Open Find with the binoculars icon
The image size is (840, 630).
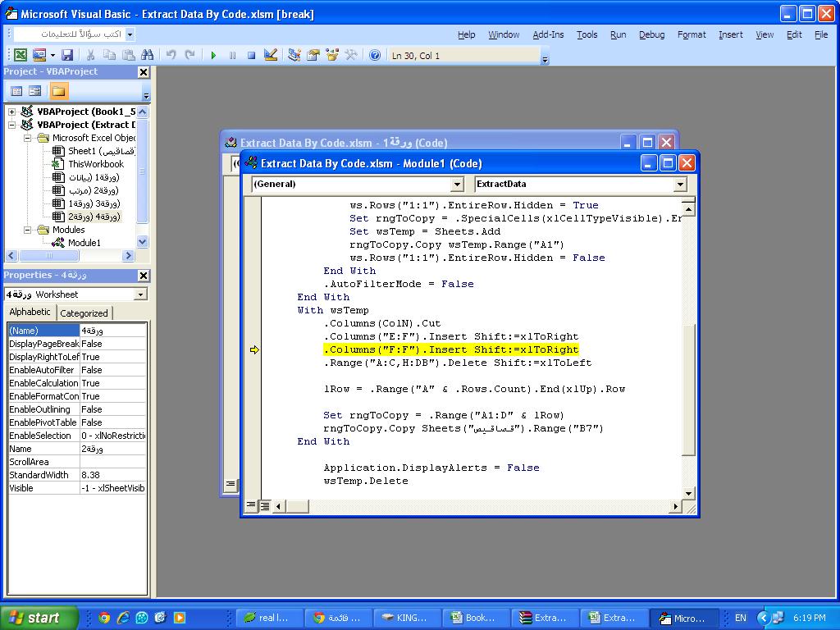point(148,55)
